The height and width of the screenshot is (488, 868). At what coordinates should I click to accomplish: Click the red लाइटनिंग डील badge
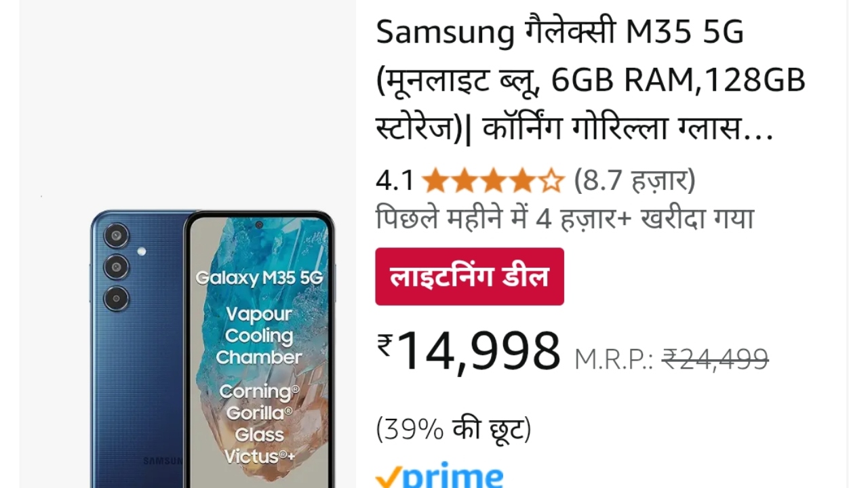click(x=469, y=277)
